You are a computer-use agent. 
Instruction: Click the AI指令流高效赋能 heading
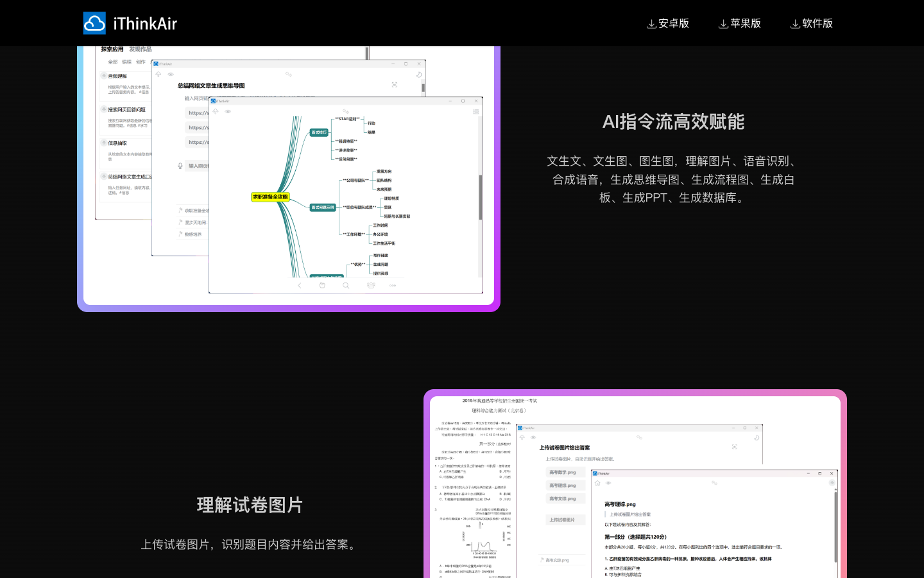pos(673,122)
